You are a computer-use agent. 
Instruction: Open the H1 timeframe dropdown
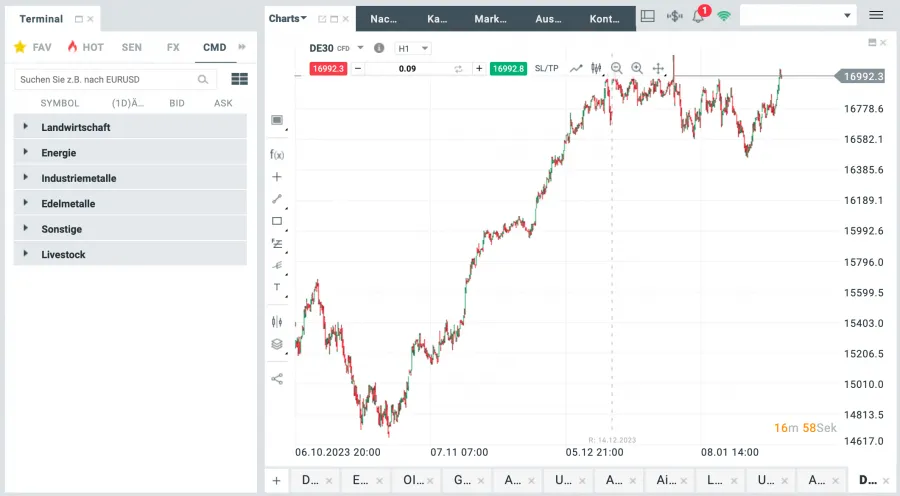[414, 48]
